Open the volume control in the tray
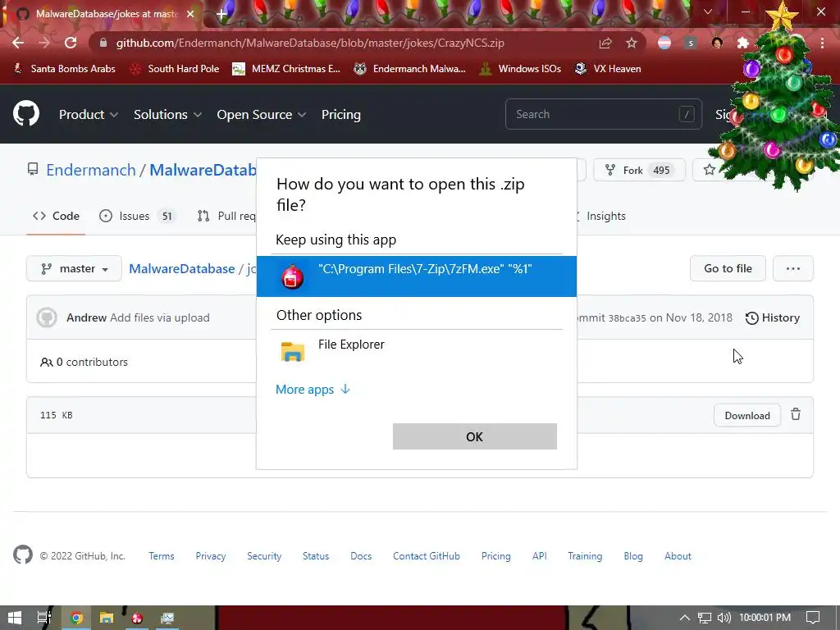 coord(724,618)
